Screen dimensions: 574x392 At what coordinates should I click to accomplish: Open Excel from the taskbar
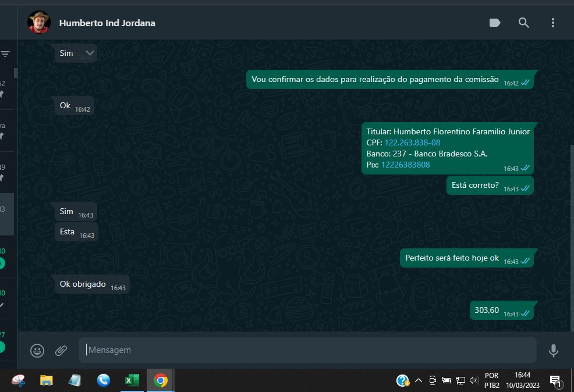[x=132, y=380]
